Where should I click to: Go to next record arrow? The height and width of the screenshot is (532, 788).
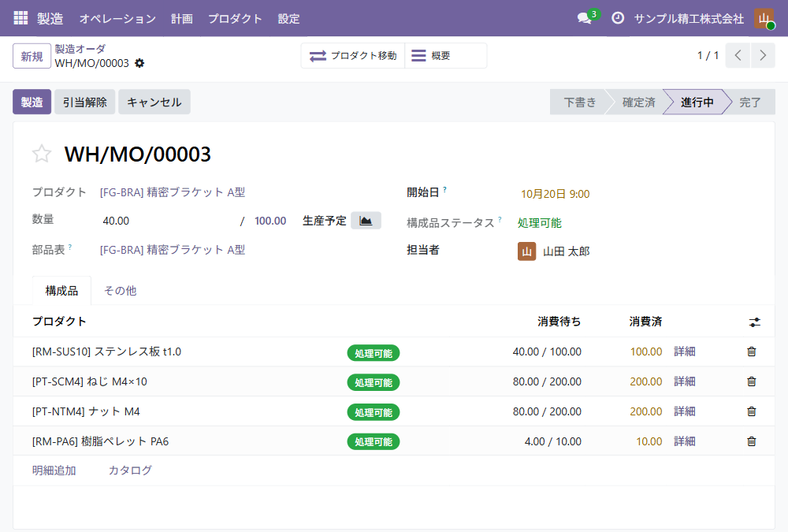763,55
